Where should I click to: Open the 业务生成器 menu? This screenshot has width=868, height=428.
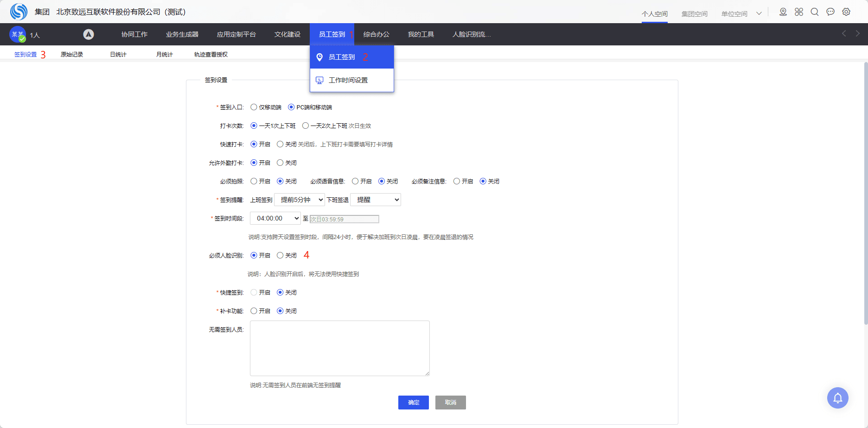click(x=182, y=34)
